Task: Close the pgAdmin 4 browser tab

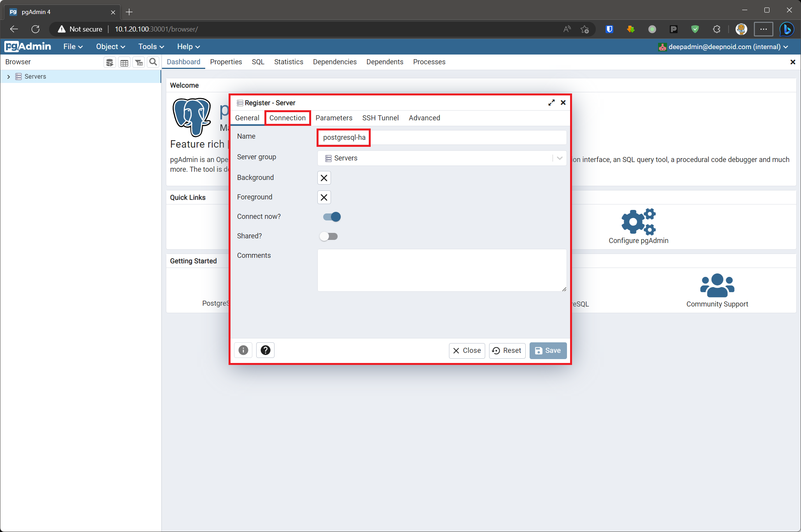Action: click(113, 12)
